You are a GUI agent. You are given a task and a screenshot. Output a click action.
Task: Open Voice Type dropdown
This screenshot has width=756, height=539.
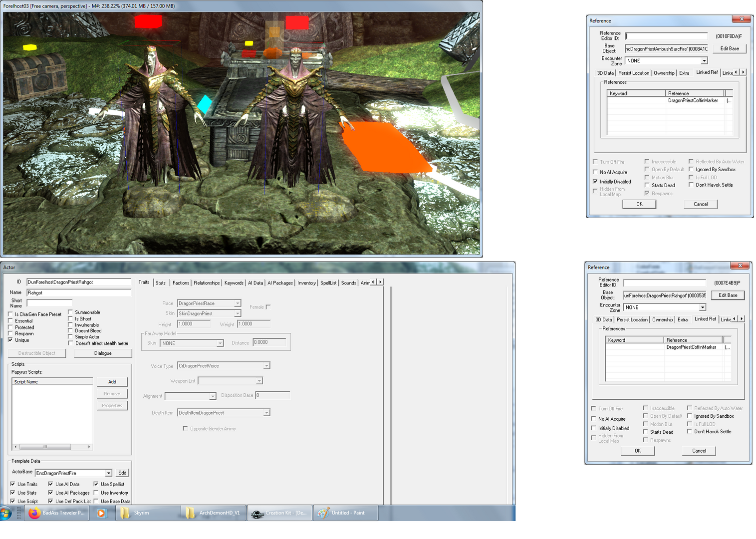pyautogui.click(x=266, y=366)
